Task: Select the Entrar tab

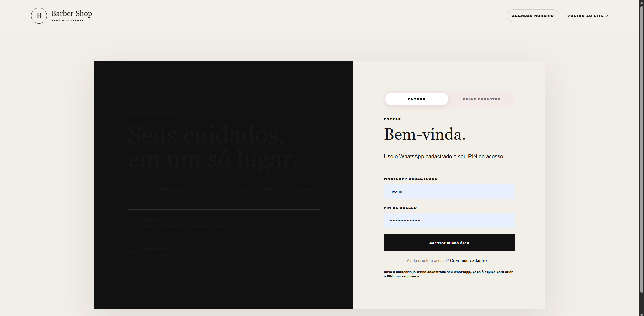Action: 416,99
